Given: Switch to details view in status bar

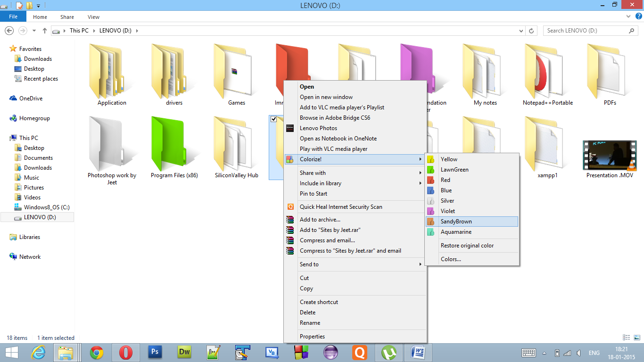Looking at the screenshot, I should (x=627, y=337).
